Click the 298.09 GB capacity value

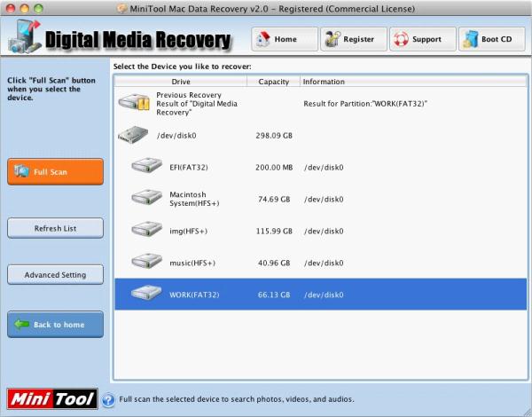click(274, 136)
